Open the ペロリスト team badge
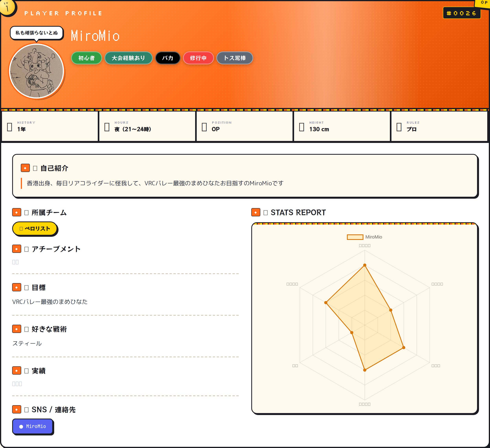490x448 pixels. (35, 229)
